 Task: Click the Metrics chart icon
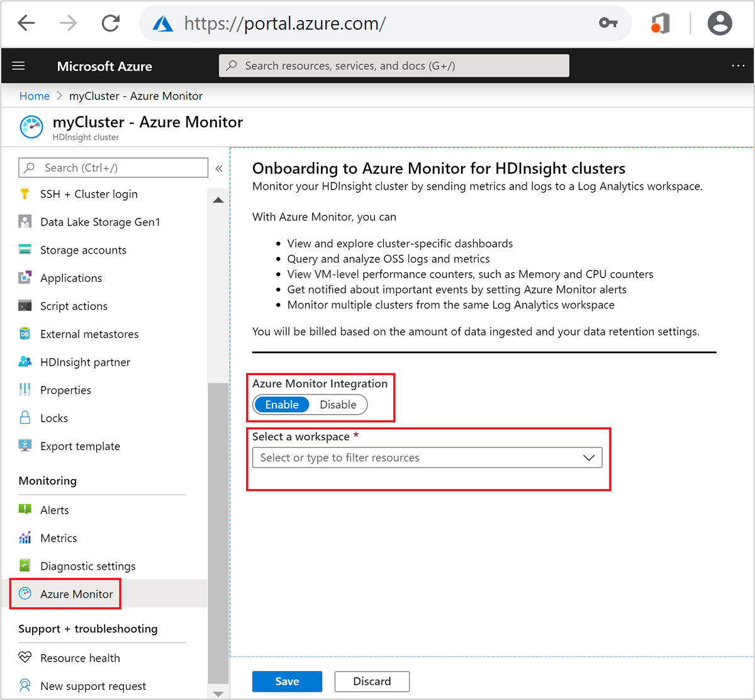pyautogui.click(x=25, y=538)
